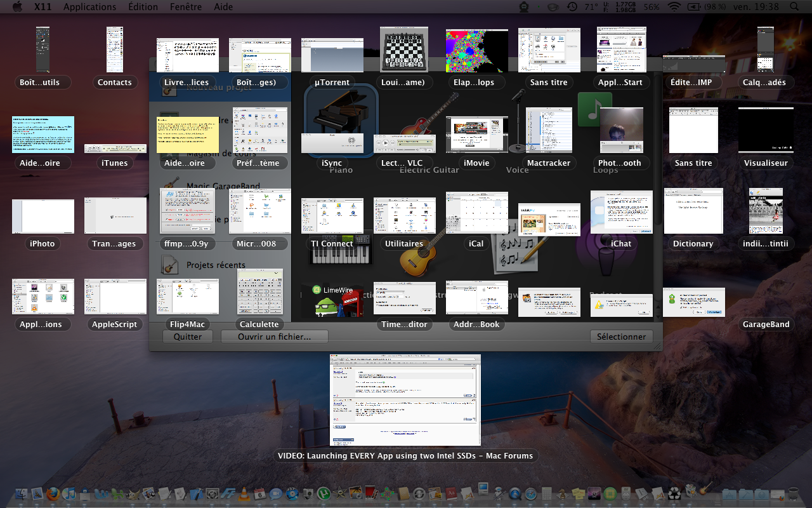Screen dimensions: 812x508
Task: Select the green Loops note icon
Action: [x=594, y=109]
